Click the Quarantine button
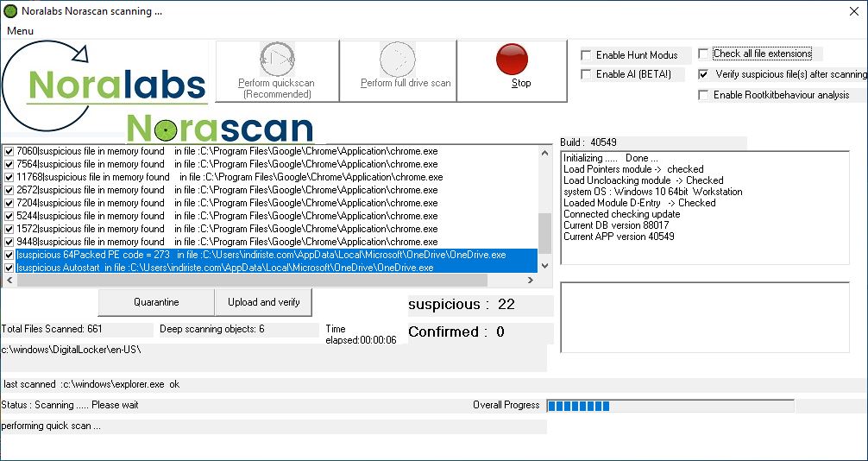868x461 pixels. pos(156,302)
